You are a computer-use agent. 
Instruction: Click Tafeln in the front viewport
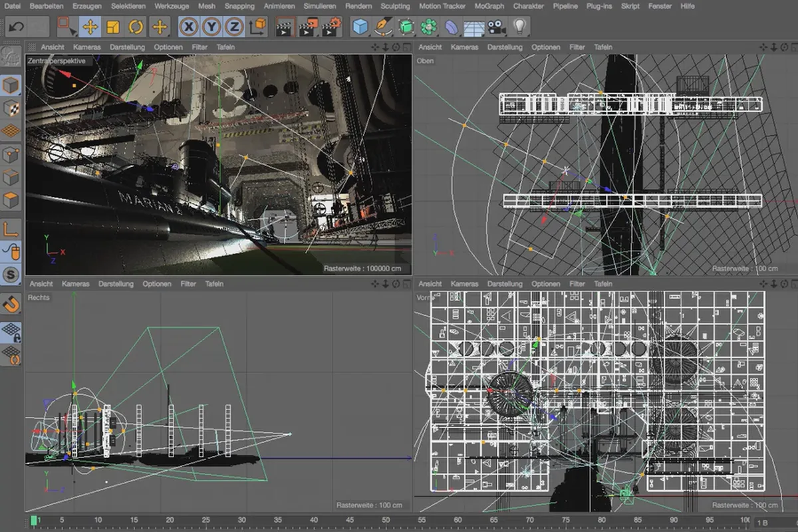click(x=603, y=284)
